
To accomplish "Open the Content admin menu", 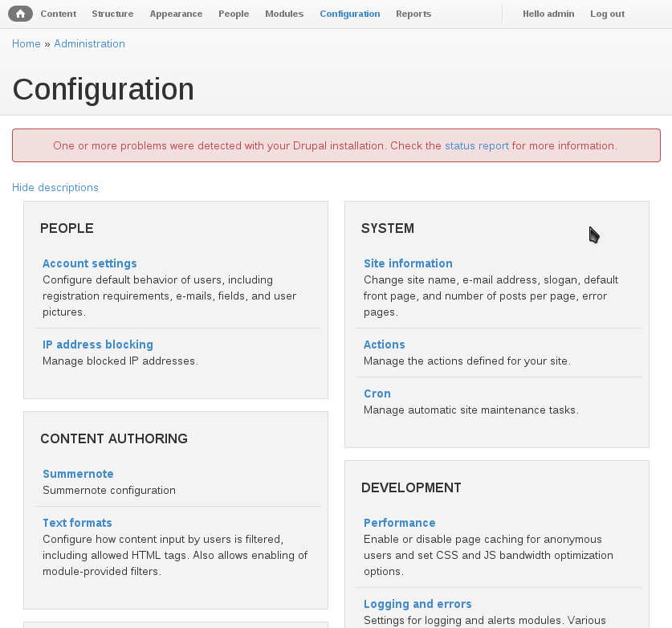I will 59,14.
